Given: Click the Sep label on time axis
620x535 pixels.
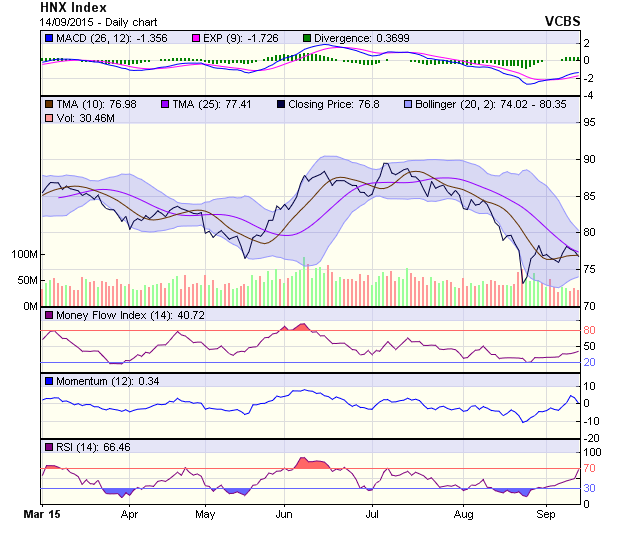Looking at the screenshot, I should click(545, 514).
